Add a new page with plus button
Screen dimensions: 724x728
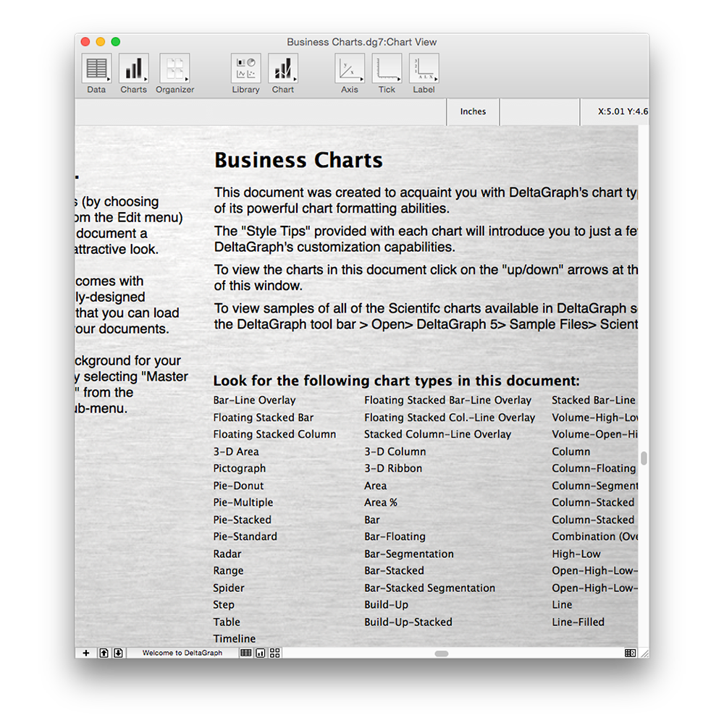86,653
